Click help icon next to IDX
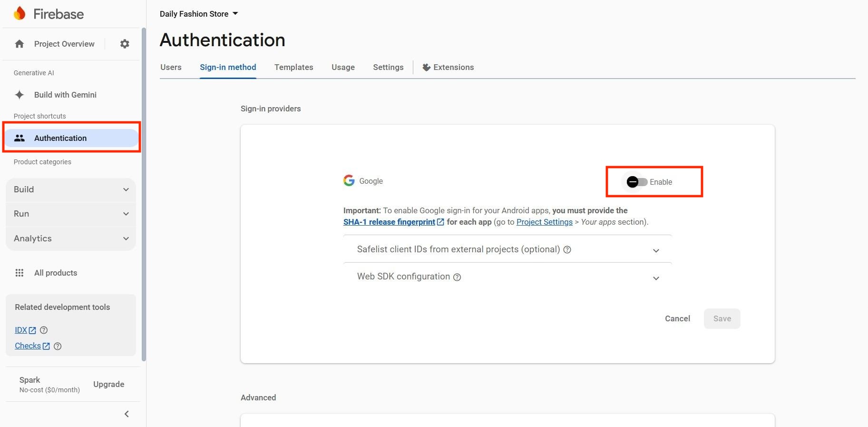Screen dimensions: 868x427 [44, 330]
